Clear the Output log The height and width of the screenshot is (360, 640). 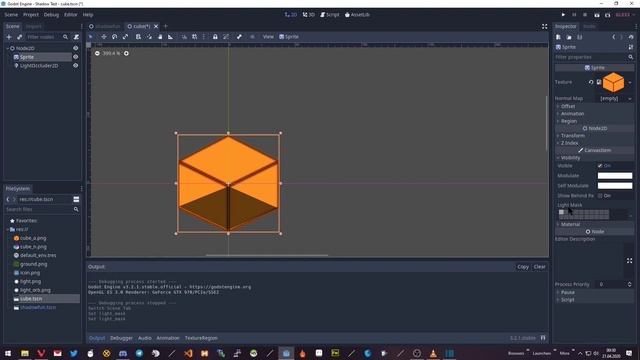click(540, 267)
